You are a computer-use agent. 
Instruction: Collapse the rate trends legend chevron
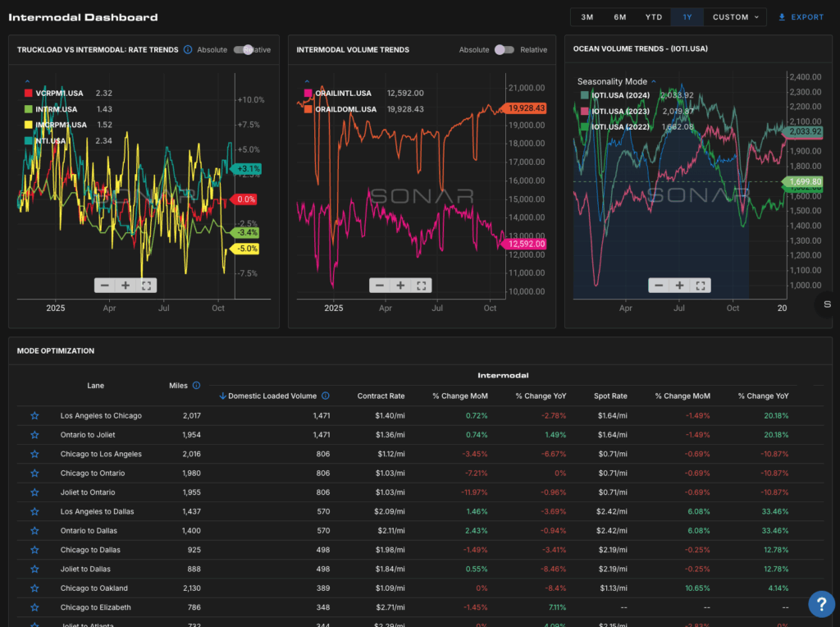tap(28, 81)
